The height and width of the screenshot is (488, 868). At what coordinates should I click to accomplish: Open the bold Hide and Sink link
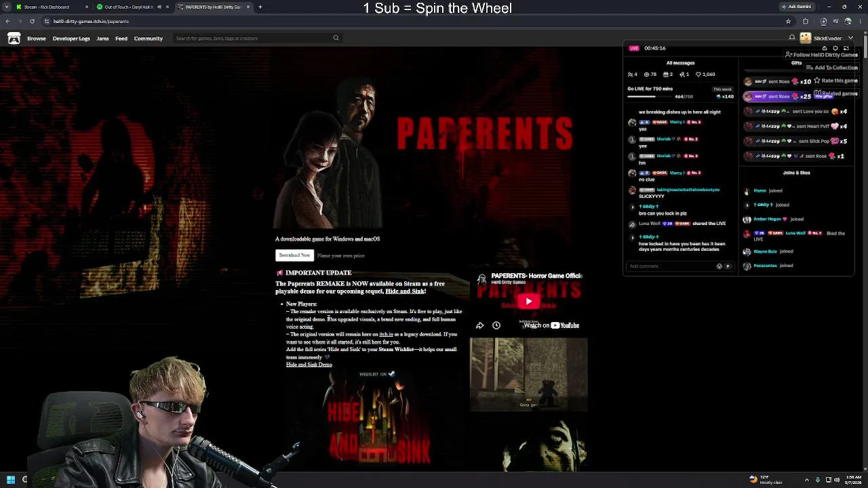coord(405,291)
